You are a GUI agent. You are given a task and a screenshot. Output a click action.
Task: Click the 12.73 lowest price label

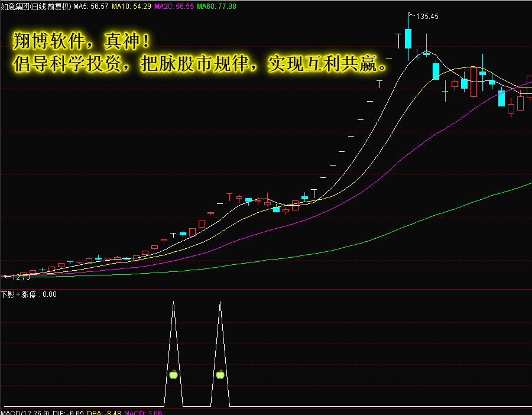(x=21, y=277)
